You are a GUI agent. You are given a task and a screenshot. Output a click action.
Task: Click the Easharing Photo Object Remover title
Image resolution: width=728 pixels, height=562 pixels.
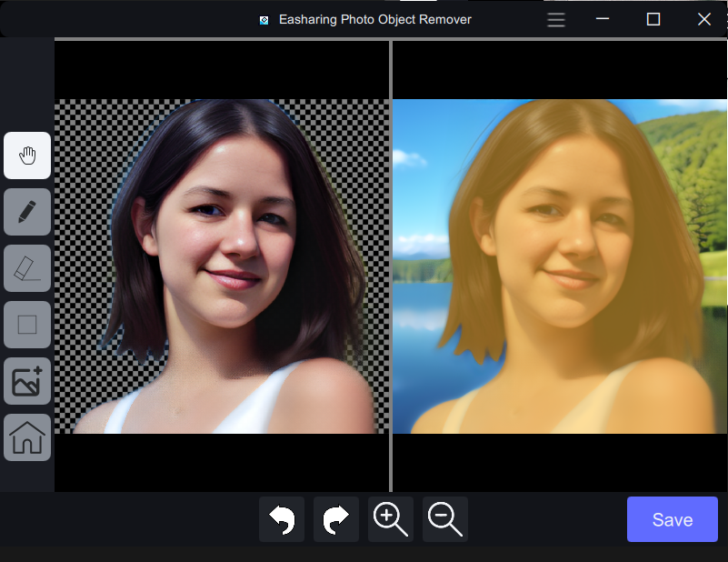pos(374,19)
